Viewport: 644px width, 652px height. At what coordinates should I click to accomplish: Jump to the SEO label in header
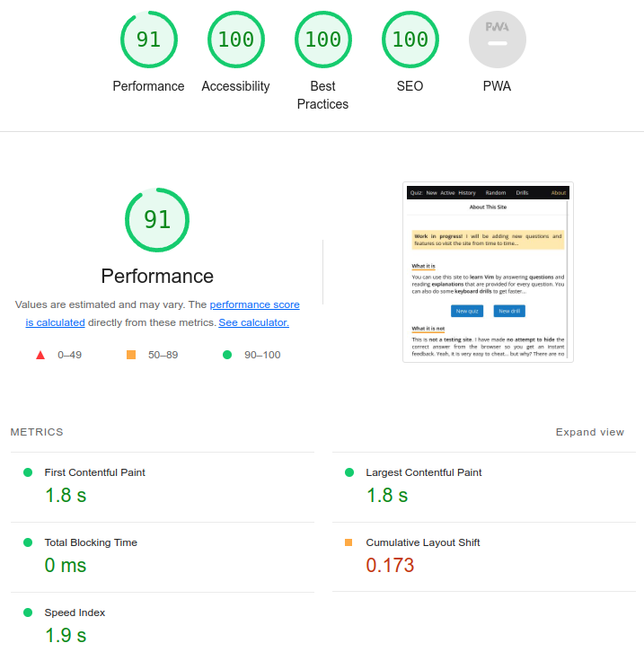(410, 86)
